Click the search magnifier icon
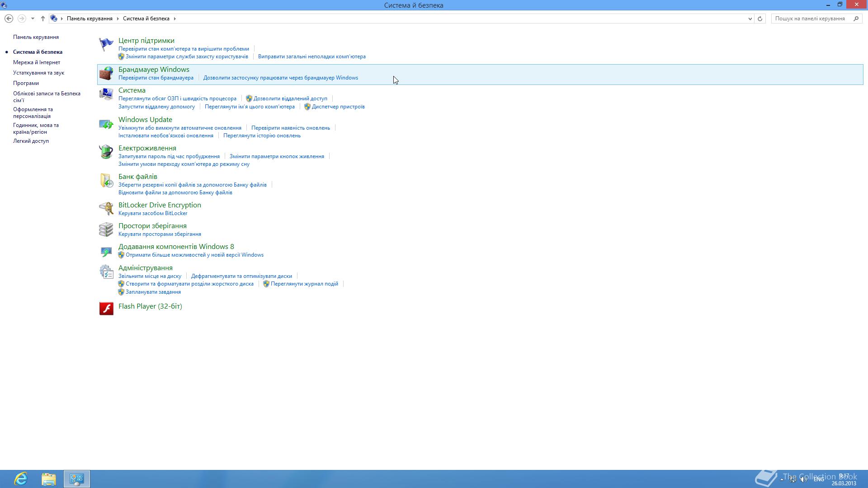This screenshot has height=488, width=868. point(856,19)
